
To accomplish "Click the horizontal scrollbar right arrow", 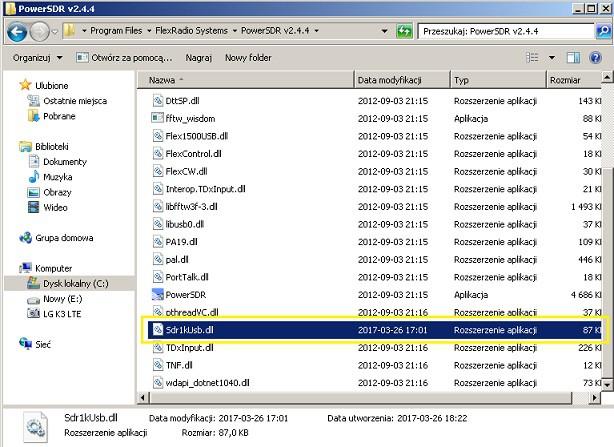I will click(x=595, y=398).
